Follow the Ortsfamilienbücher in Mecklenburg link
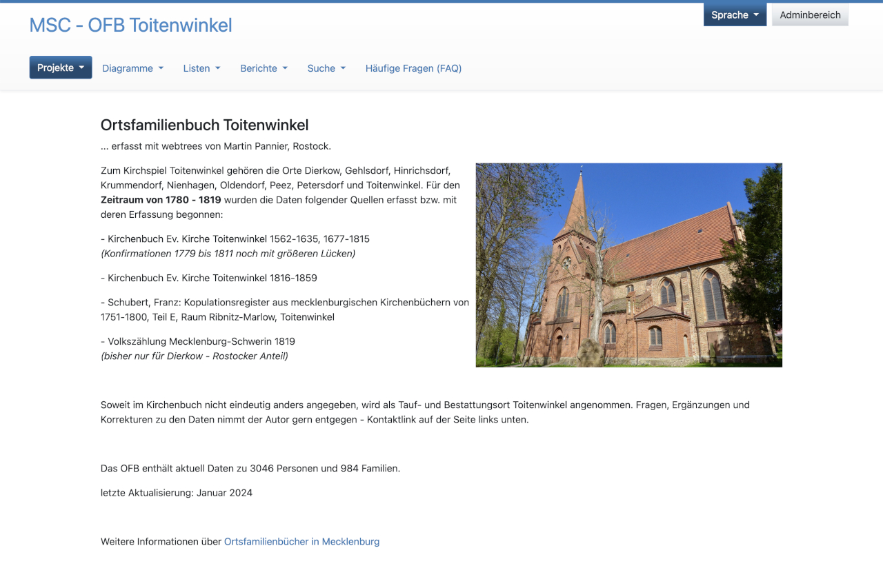 tap(301, 542)
